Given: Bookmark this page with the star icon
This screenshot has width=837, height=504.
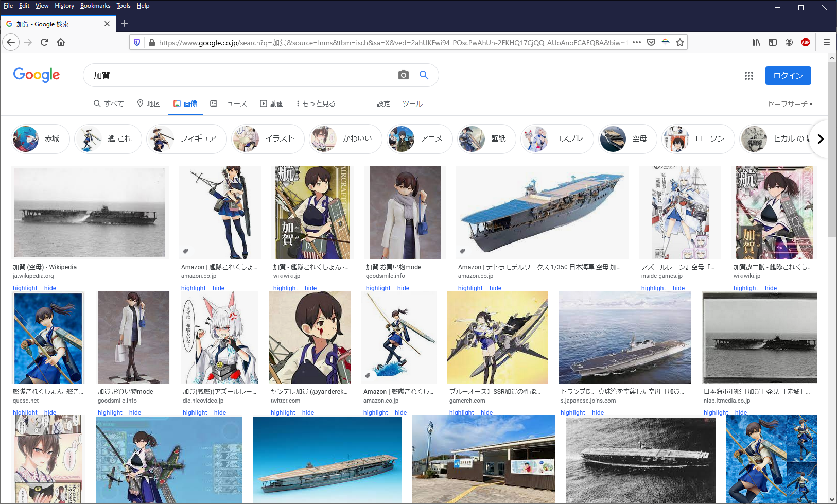Looking at the screenshot, I should [680, 42].
